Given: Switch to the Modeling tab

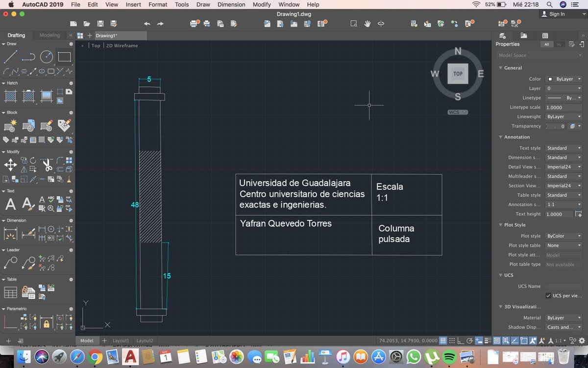Looking at the screenshot, I should 49,35.
